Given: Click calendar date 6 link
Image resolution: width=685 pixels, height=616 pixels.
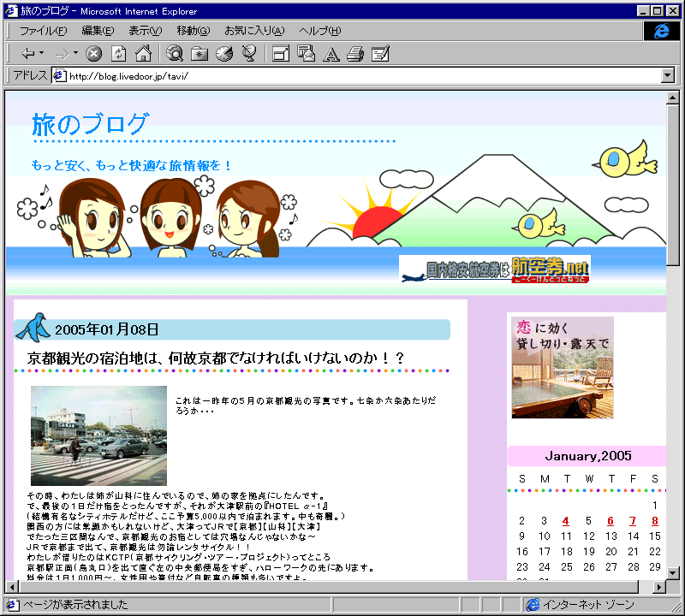Looking at the screenshot, I should (x=611, y=521).
